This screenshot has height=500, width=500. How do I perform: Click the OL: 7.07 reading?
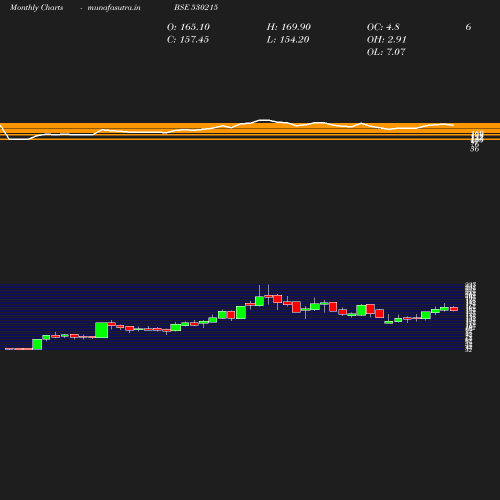pyautogui.click(x=386, y=52)
